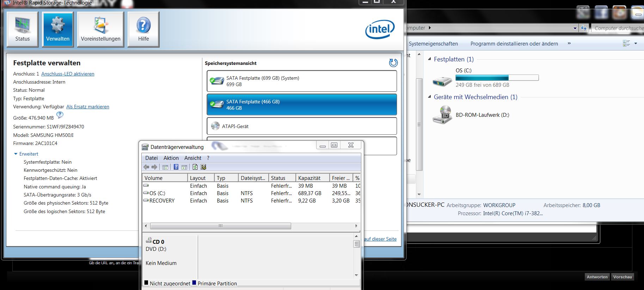
Task: Click the Nicht zugeordnet black legend swatch
Action: point(146,283)
